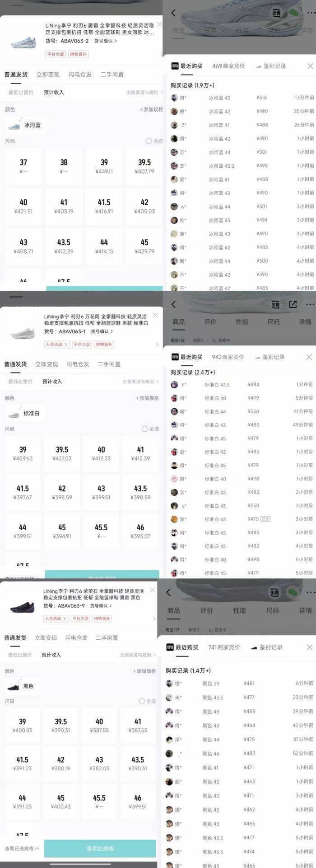This screenshot has height=868, width=316.
Task: Expand 货号确认 next to ABAV063-1
Action: pyautogui.click(x=102, y=331)
